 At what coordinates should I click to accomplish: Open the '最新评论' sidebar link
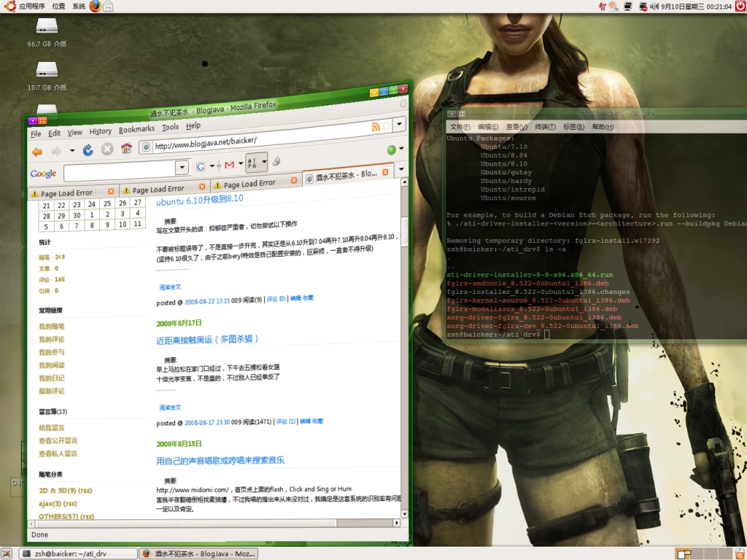tap(52, 391)
